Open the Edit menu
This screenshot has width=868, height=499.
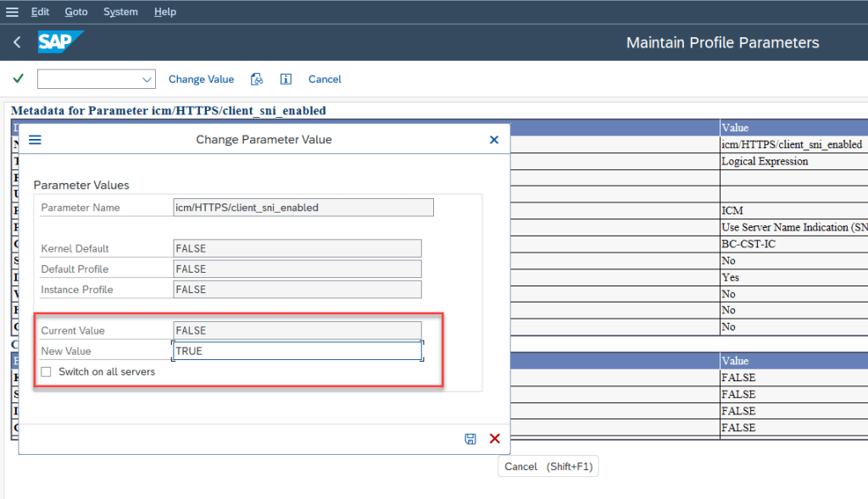click(40, 12)
